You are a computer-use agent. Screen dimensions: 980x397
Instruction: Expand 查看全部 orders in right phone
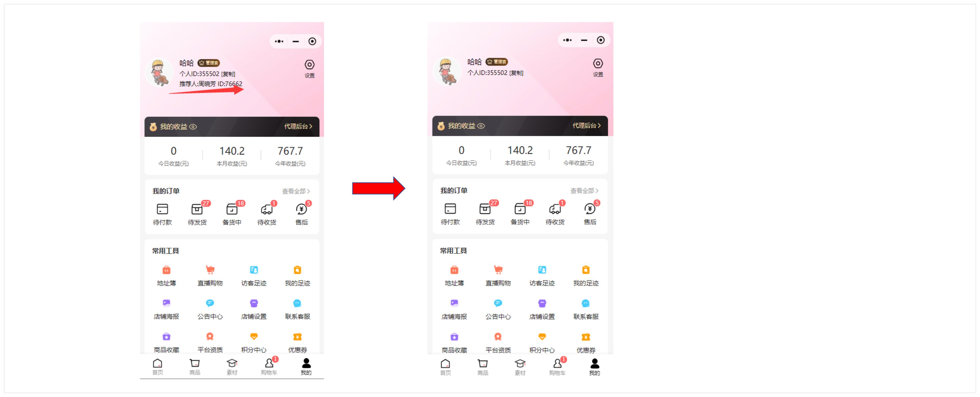pyautogui.click(x=584, y=190)
